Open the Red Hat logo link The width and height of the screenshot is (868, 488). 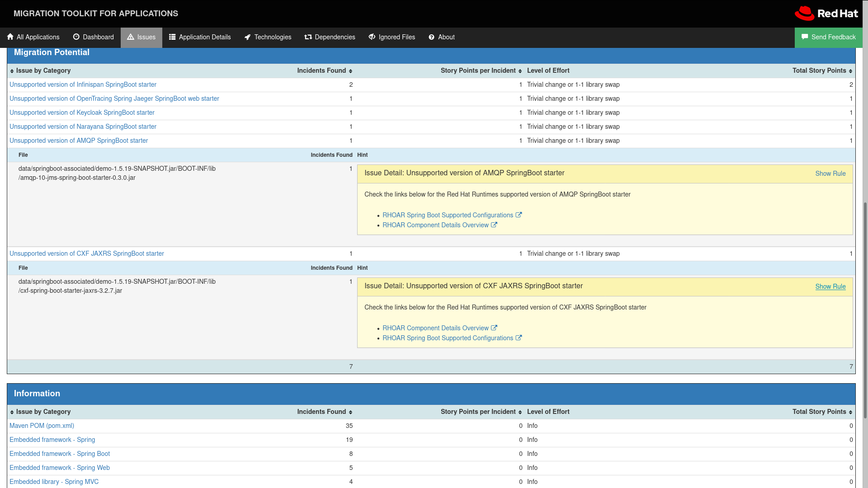tap(826, 14)
